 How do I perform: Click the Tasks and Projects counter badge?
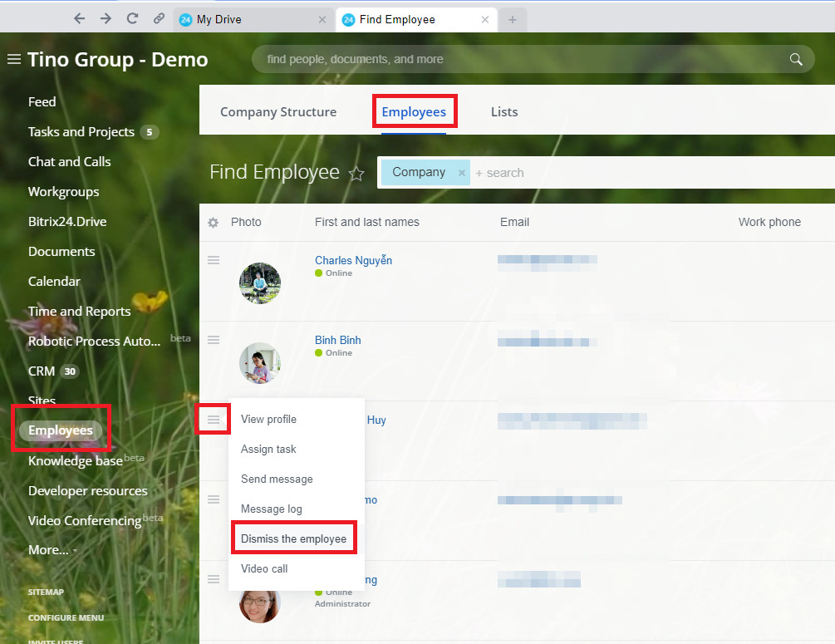(x=149, y=132)
